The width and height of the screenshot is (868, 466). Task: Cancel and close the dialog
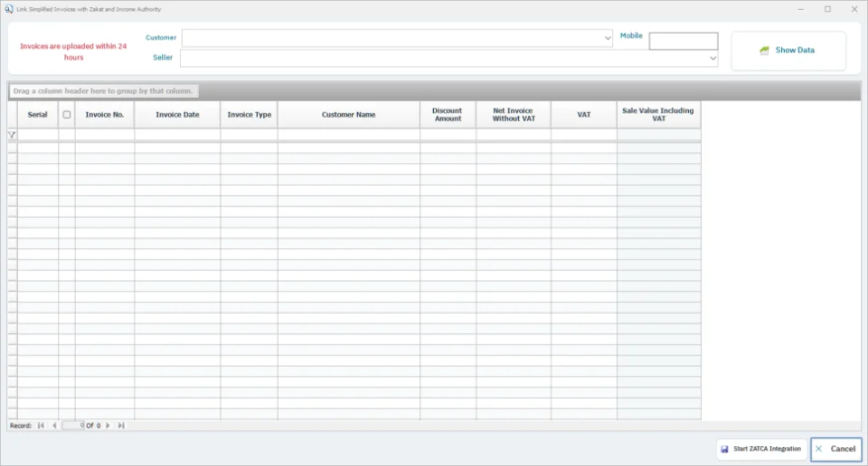pos(836,449)
